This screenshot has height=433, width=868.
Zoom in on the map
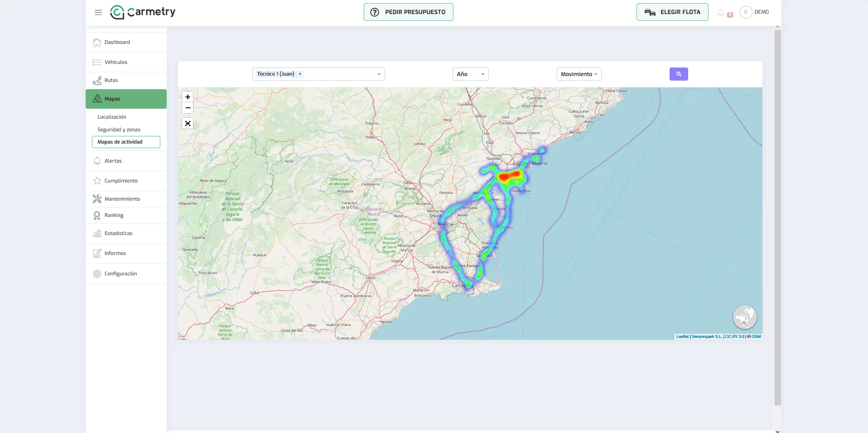click(x=188, y=97)
